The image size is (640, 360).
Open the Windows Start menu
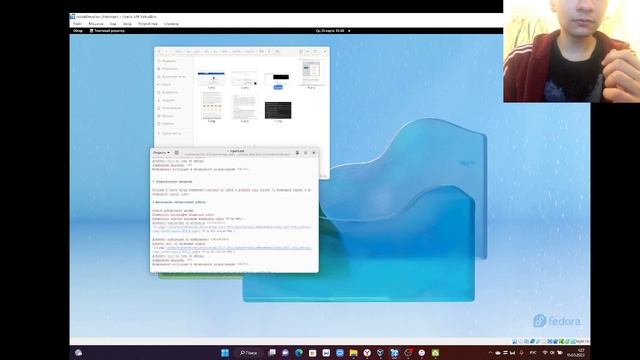point(225,353)
